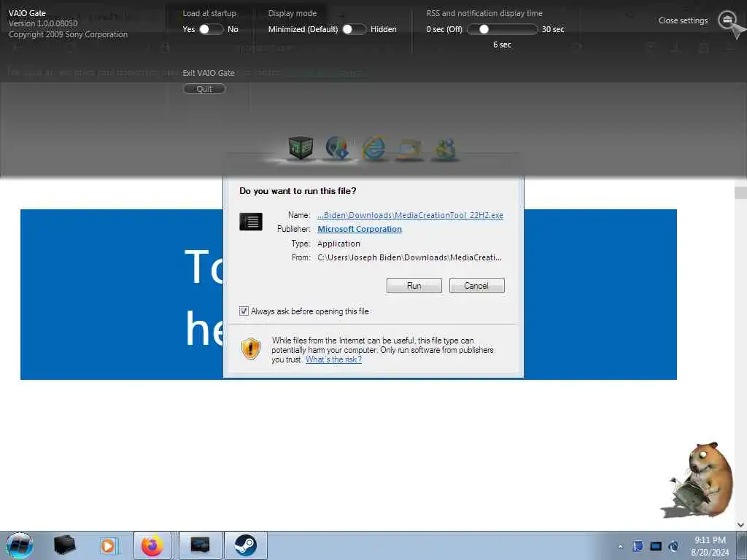Click the 0 sec (Off) label
The image size is (747, 560).
tap(444, 29)
